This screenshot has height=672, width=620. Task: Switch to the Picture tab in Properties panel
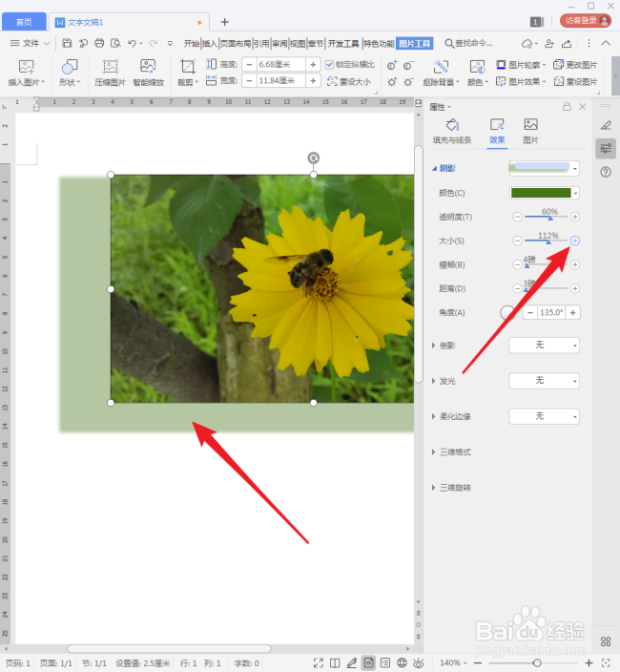(530, 131)
